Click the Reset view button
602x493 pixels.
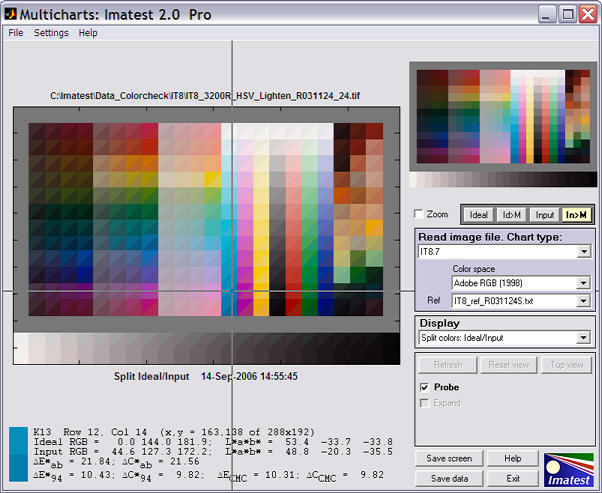[x=509, y=364]
